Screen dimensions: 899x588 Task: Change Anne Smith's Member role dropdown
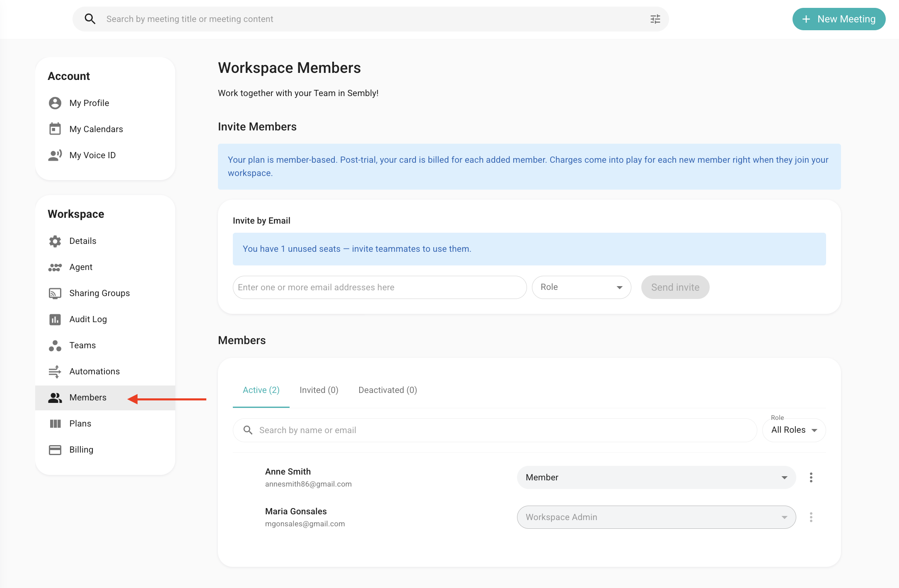[x=656, y=477]
